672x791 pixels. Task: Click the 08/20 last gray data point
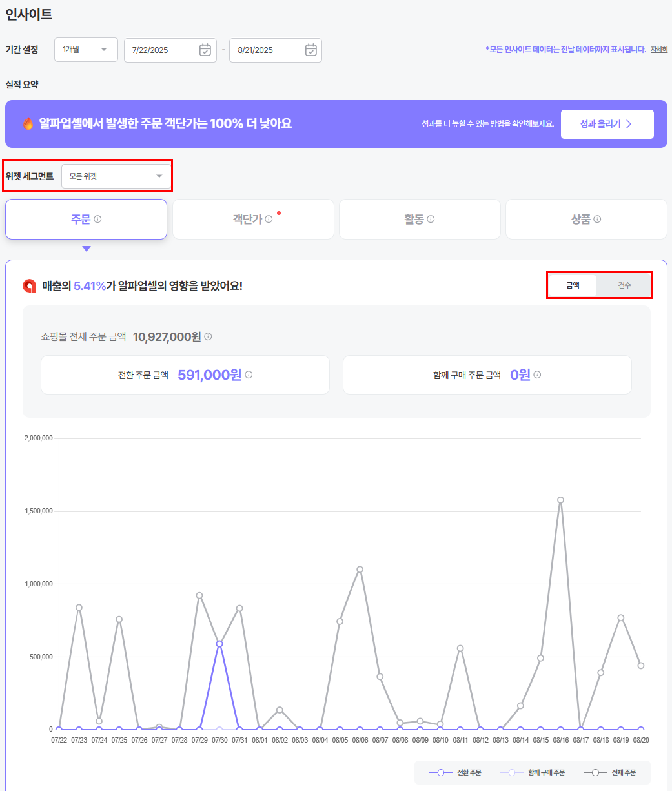coord(641,666)
